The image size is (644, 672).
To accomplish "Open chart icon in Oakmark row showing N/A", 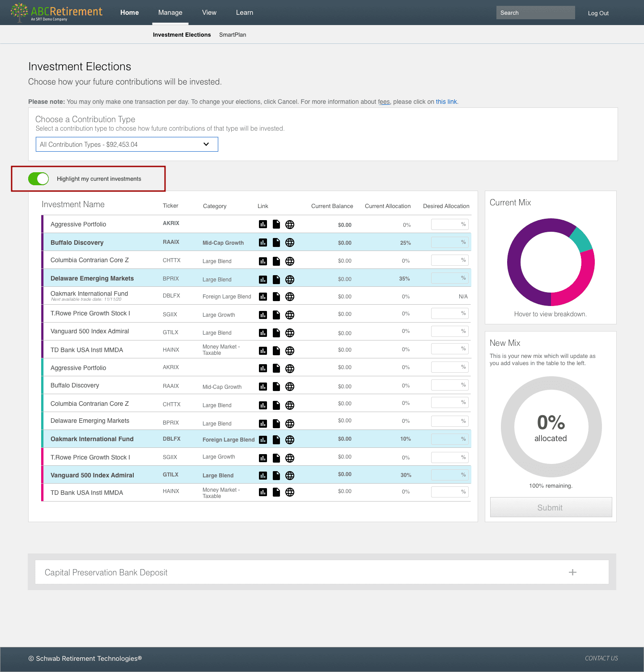I will (x=263, y=297).
